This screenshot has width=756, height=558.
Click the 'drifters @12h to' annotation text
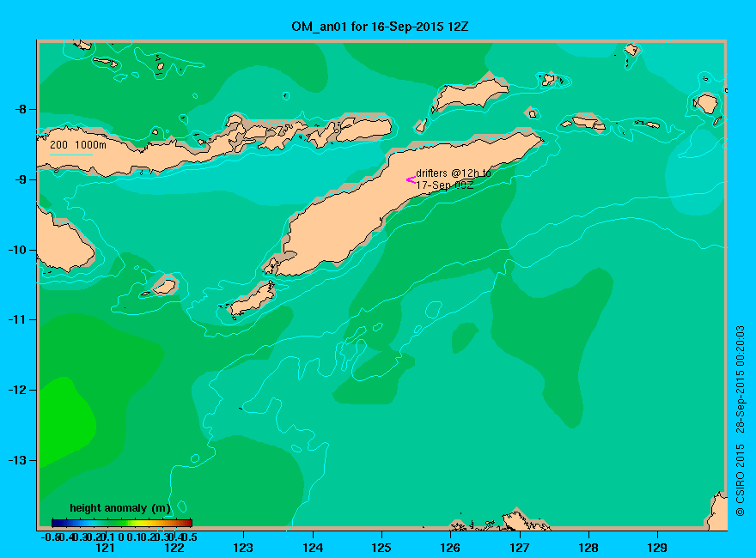[454, 173]
